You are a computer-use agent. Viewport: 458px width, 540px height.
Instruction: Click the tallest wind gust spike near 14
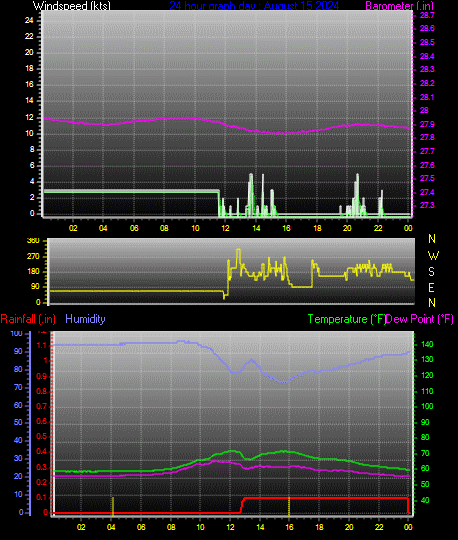click(x=251, y=176)
